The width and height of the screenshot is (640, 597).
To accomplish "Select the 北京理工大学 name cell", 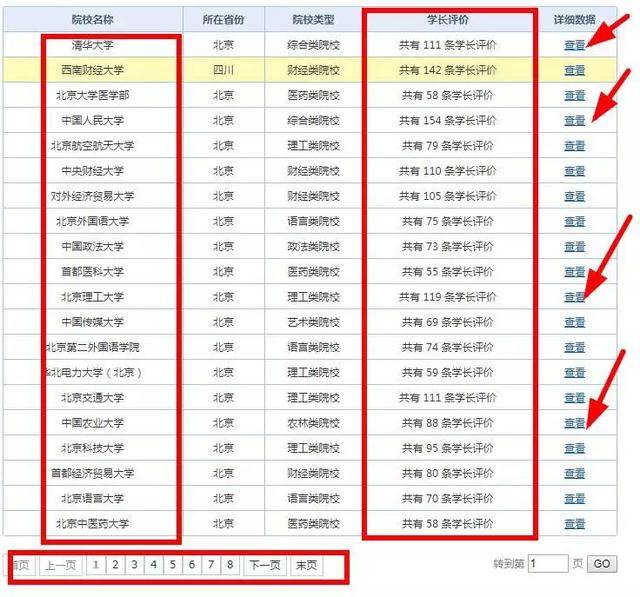I will tap(93, 297).
